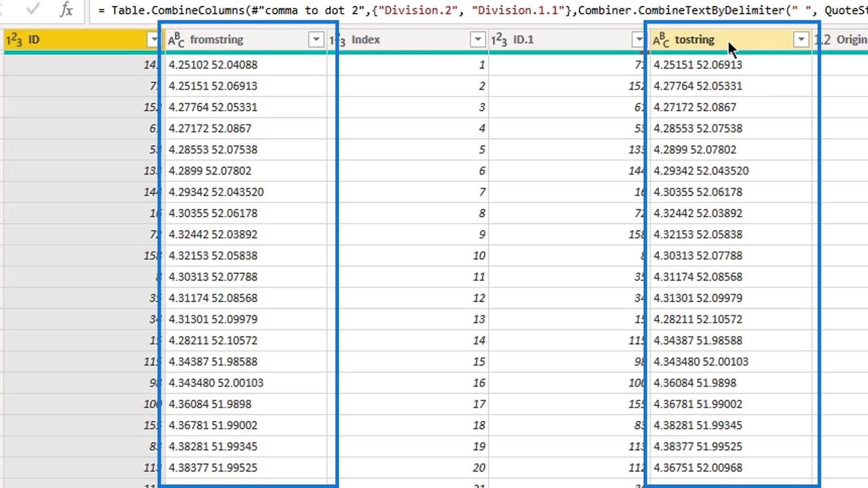This screenshot has width=868, height=488.
Task: Click tostring cell 4.2899 52.07802
Action: (x=730, y=150)
